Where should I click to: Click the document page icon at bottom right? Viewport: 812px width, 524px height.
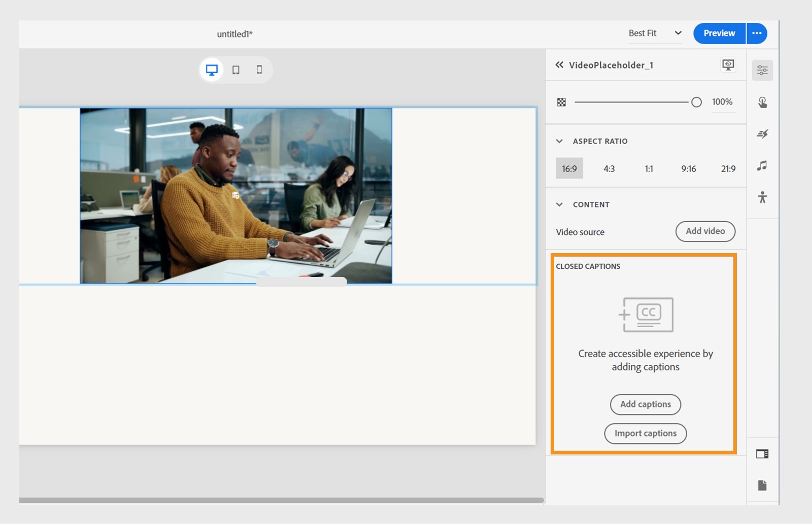pos(762,485)
